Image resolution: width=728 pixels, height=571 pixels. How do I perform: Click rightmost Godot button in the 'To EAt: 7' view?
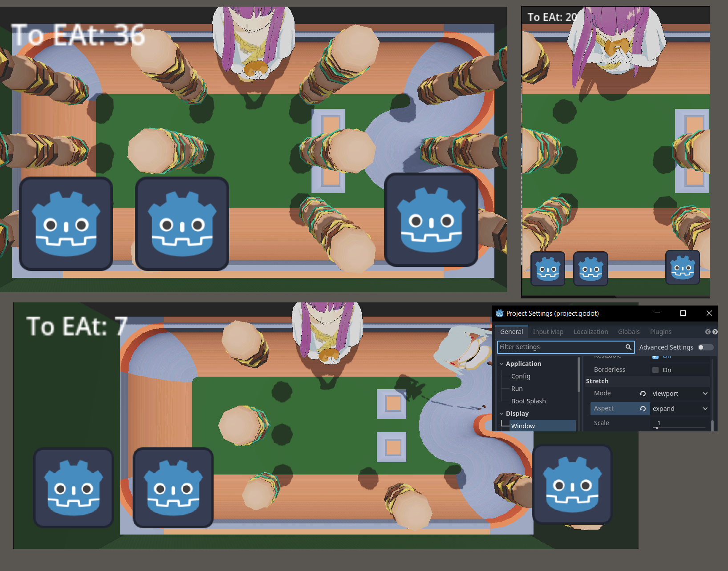click(x=572, y=484)
